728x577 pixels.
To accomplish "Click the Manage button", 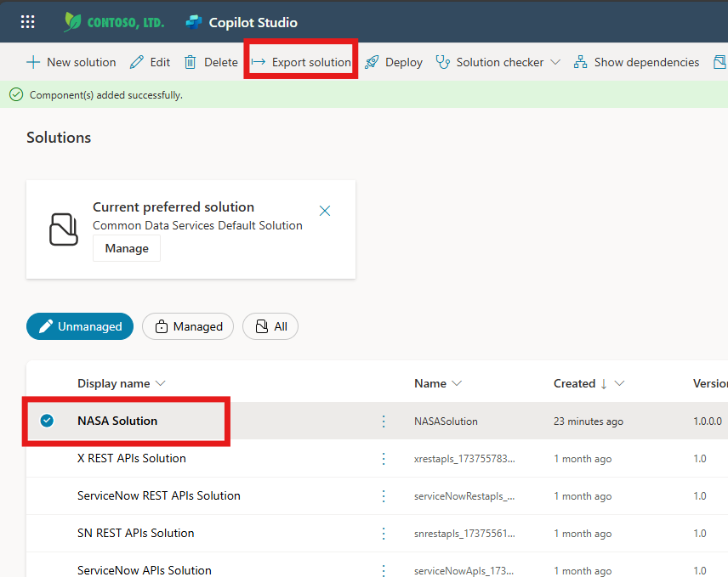I will point(127,248).
